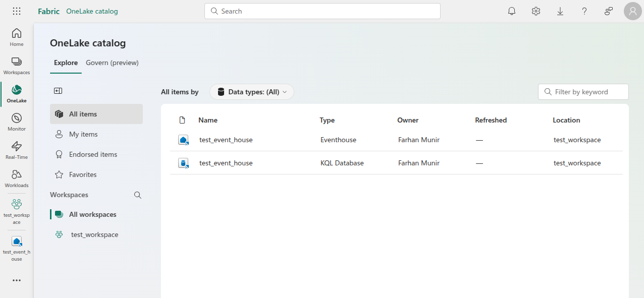
Task: Switch to the Govern (preview) tab
Action: pos(112,63)
